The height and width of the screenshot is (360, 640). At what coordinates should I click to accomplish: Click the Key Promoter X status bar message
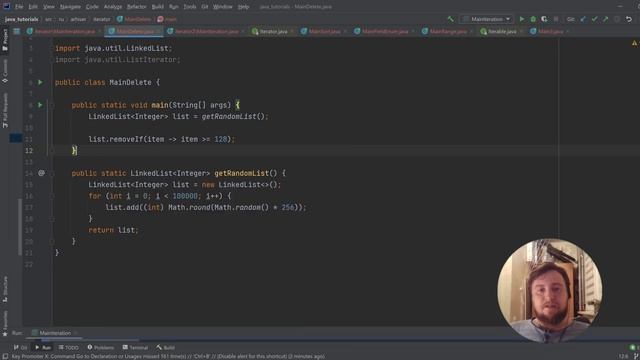168,356
